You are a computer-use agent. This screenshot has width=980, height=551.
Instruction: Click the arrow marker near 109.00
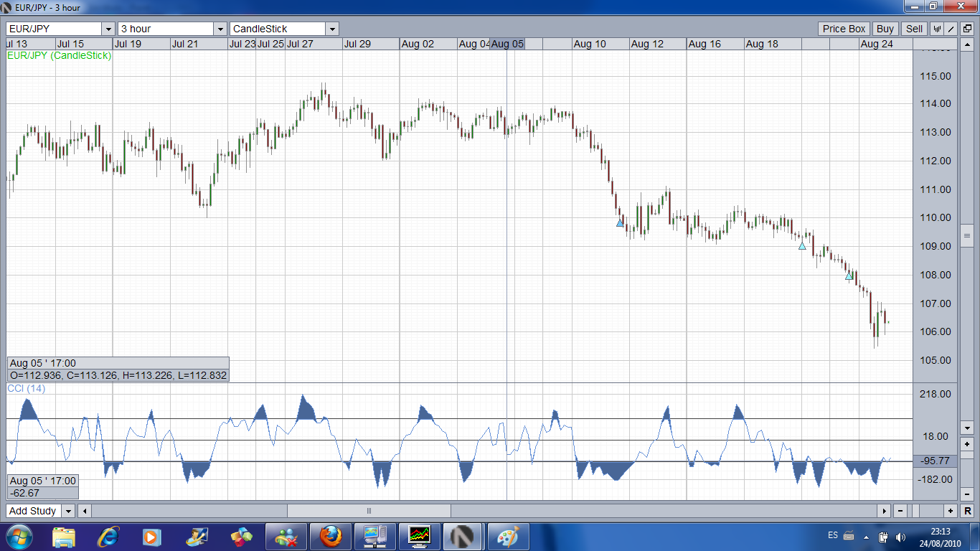[802, 246]
